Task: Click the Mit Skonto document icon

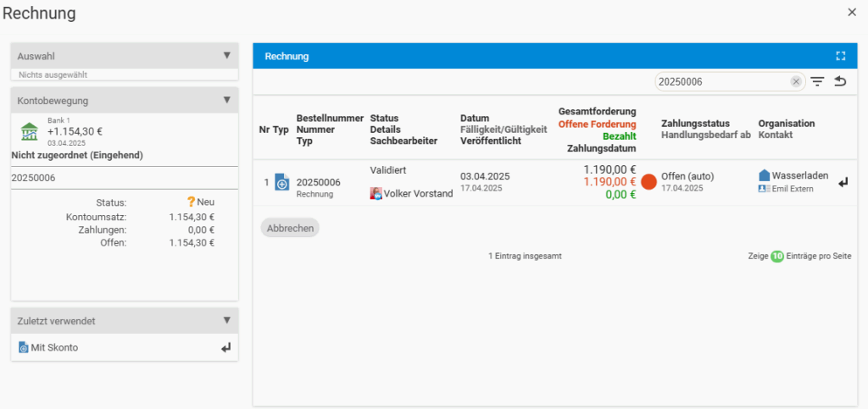Action: [x=23, y=348]
